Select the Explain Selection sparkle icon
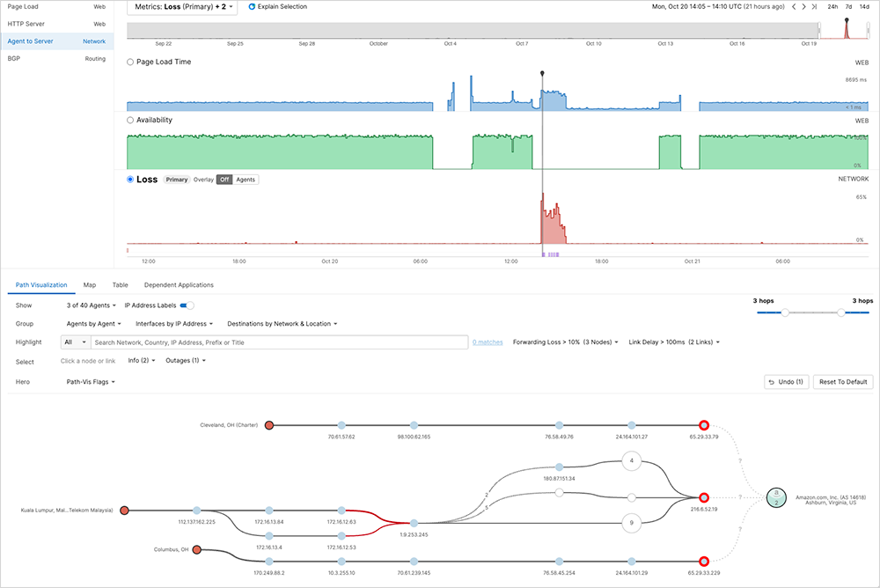Image resolution: width=880 pixels, height=588 pixels. coord(253,6)
